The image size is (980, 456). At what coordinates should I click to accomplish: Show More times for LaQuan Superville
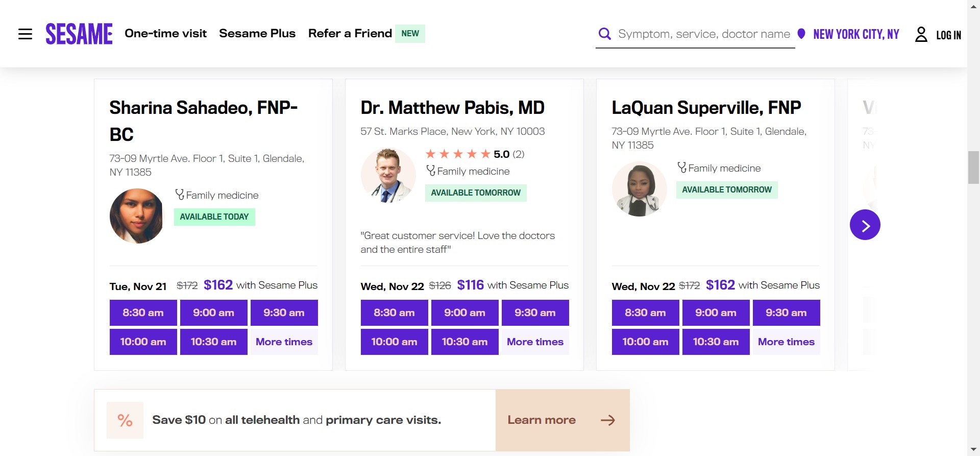(786, 342)
